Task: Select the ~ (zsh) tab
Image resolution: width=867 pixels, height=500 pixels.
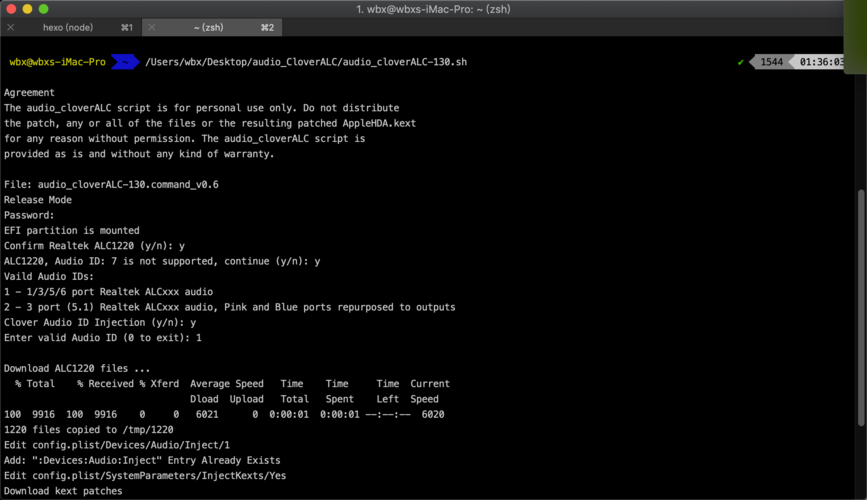Action: (209, 28)
